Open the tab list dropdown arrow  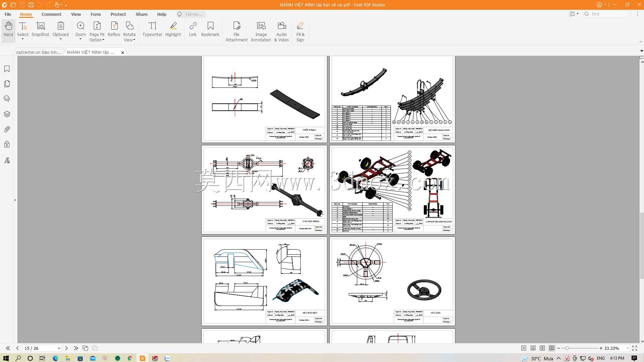pyautogui.click(x=641, y=51)
